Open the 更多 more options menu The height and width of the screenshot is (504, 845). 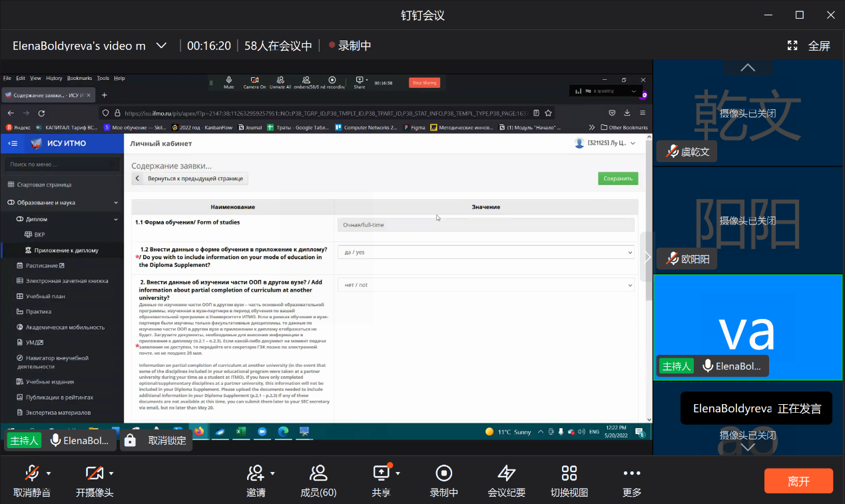631,481
